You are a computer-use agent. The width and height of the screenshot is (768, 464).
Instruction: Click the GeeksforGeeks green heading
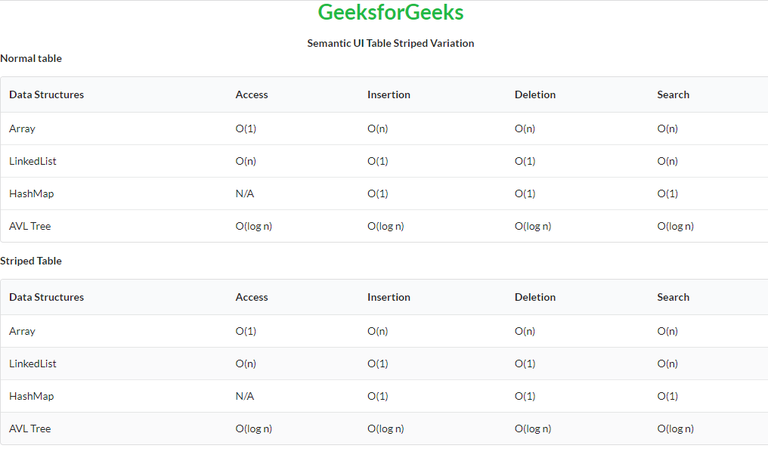pyautogui.click(x=390, y=13)
